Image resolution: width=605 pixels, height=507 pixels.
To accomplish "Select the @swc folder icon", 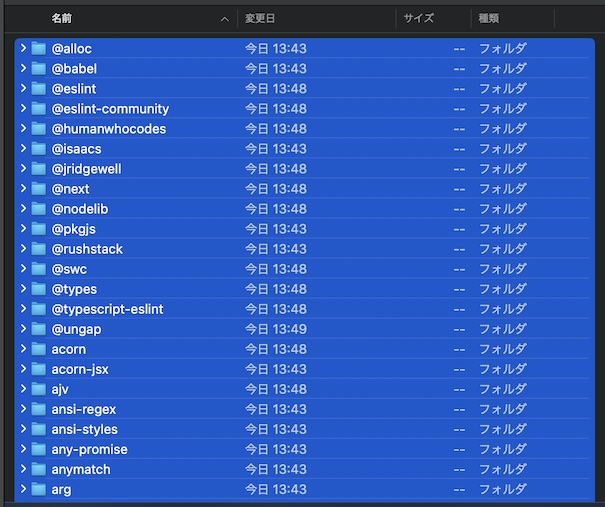I will click(x=39, y=269).
